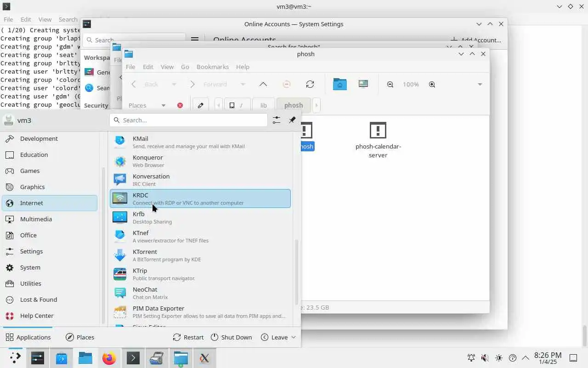
Task: Click the muted volume tray icon
Action: click(x=485, y=358)
